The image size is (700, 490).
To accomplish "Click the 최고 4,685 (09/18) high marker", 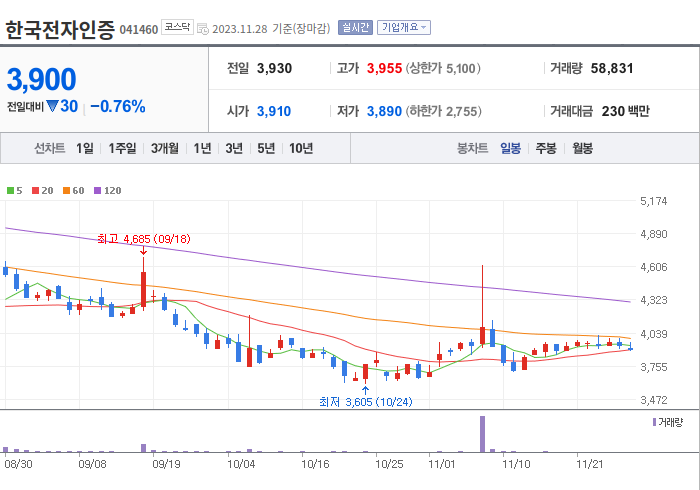I will (x=144, y=239).
